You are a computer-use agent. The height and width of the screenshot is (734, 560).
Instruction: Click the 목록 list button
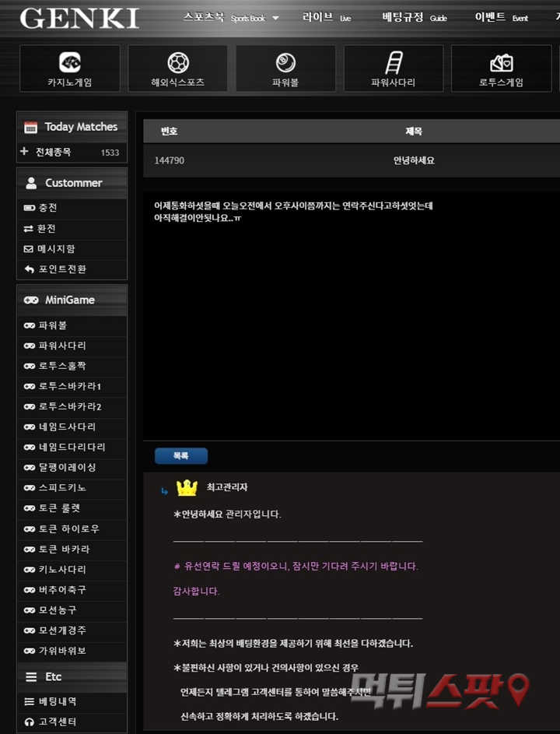point(181,455)
